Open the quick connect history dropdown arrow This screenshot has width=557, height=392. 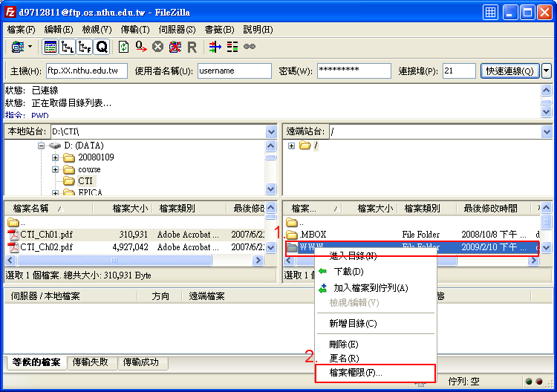coord(547,71)
